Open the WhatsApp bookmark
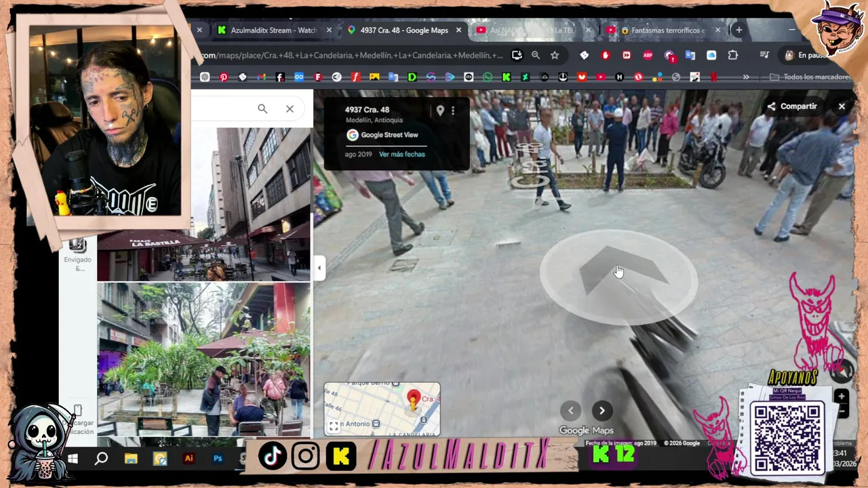The width and height of the screenshot is (868, 488). pos(487,77)
